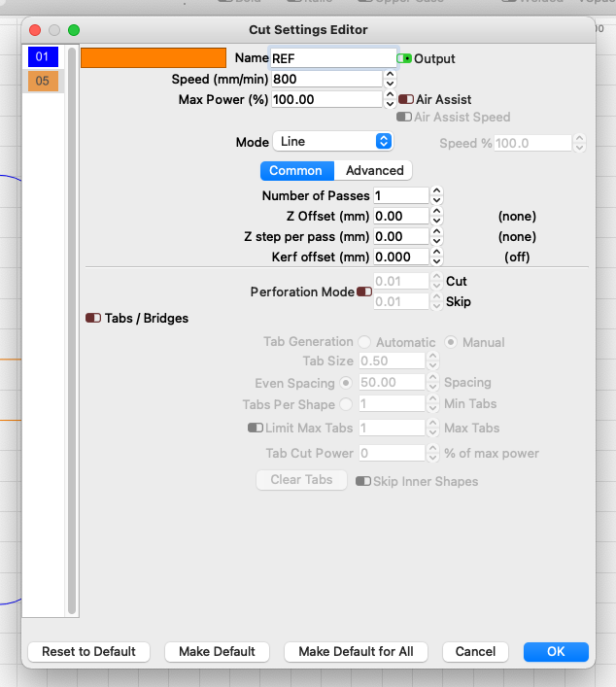This screenshot has height=687, width=616.
Task: Click Make Default for All
Action: [x=356, y=651]
